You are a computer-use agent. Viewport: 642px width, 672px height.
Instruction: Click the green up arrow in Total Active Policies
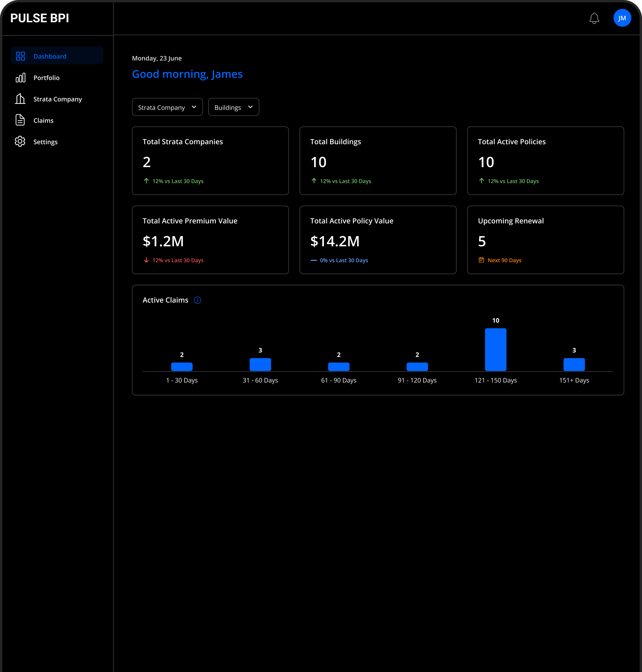[x=481, y=181]
